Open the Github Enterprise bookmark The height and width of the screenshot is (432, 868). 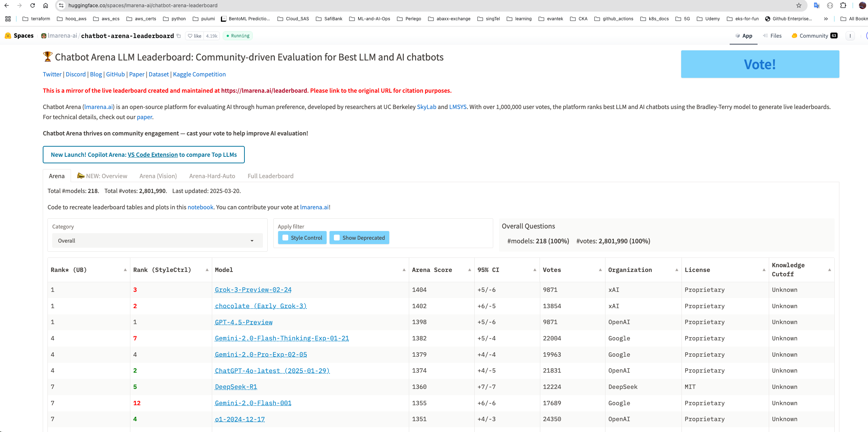click(788, 19)
